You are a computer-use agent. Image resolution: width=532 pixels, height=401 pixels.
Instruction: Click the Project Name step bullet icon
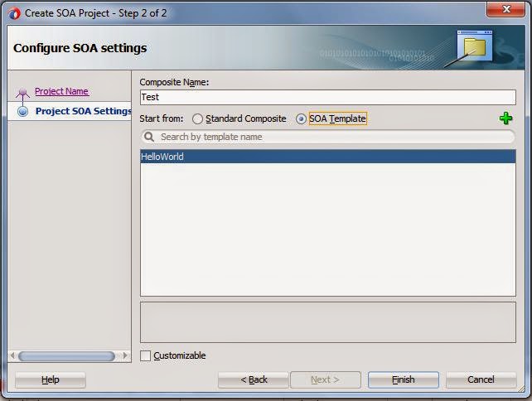22,92
